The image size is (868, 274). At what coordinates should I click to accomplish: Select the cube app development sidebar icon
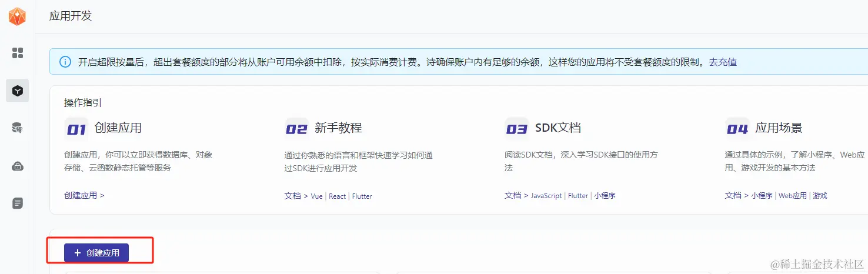pos(18,91)
